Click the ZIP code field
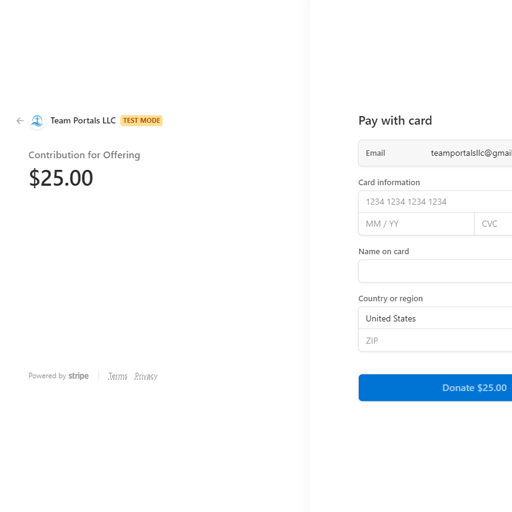 [435, 340]
